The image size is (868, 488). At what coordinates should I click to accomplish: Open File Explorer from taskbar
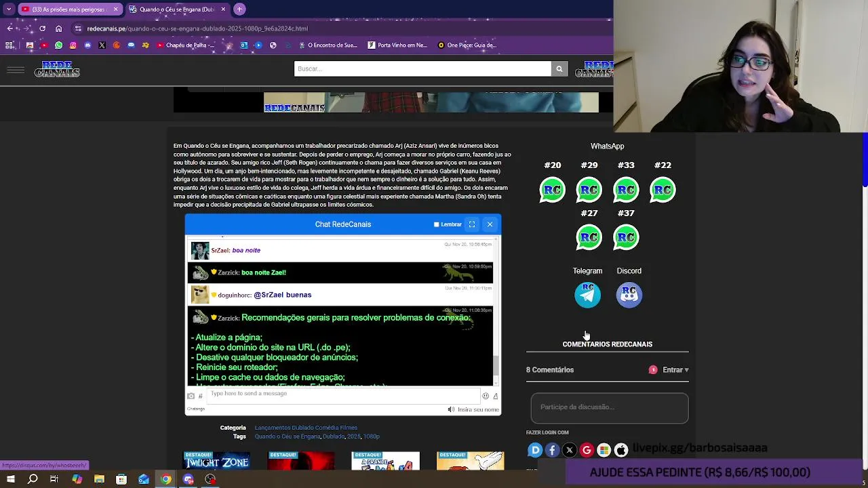click(99, 479)
